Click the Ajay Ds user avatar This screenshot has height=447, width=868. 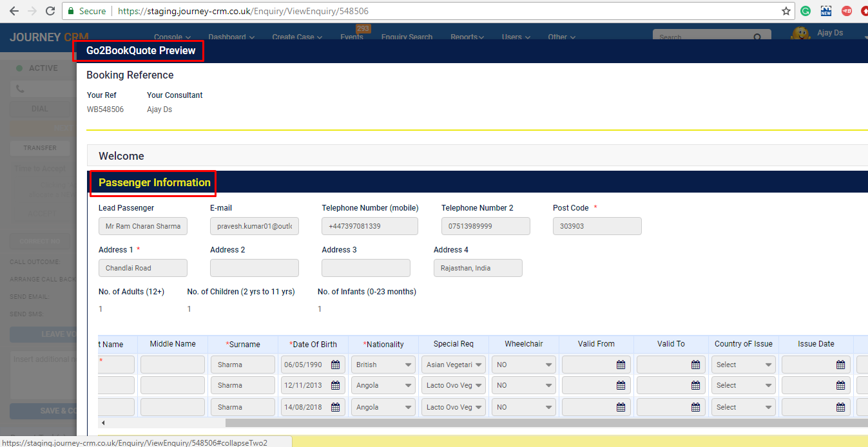point(801,34)
